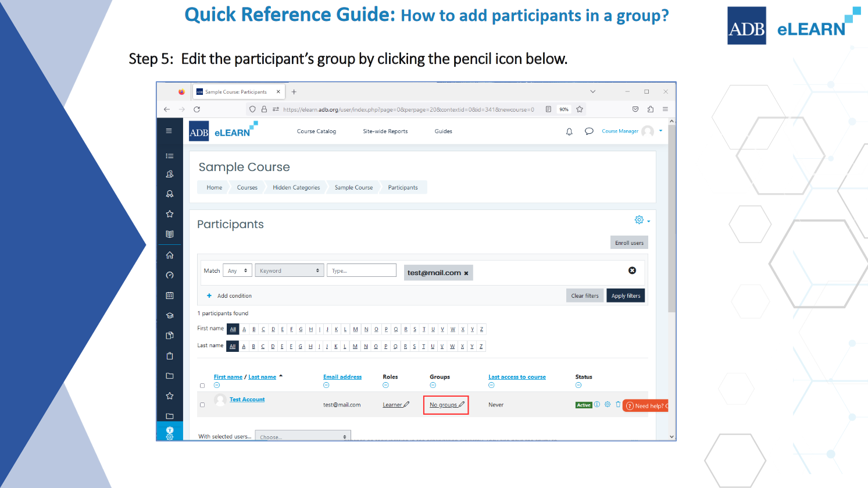Image resolution: width=868 pixels, height=488 pixels.
Task: Click the graduation cap icon in the sidebar
Action: 169,316
